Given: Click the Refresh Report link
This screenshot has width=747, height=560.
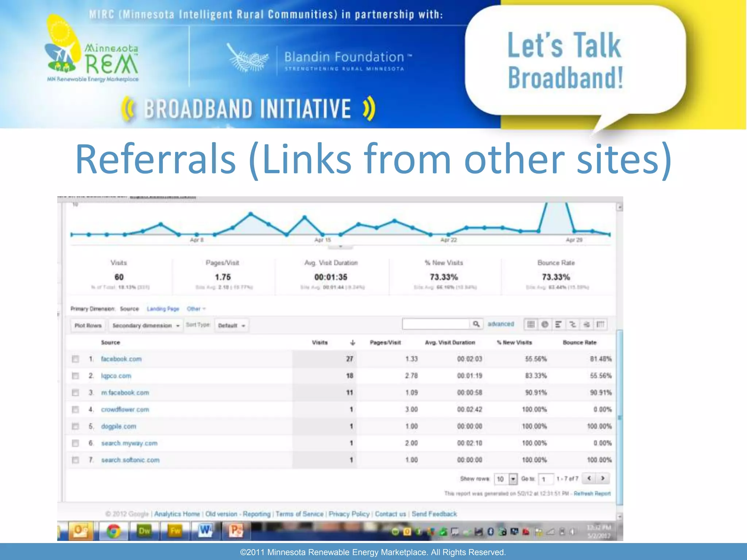Looking at the screenshot, I should click(592, 494).
